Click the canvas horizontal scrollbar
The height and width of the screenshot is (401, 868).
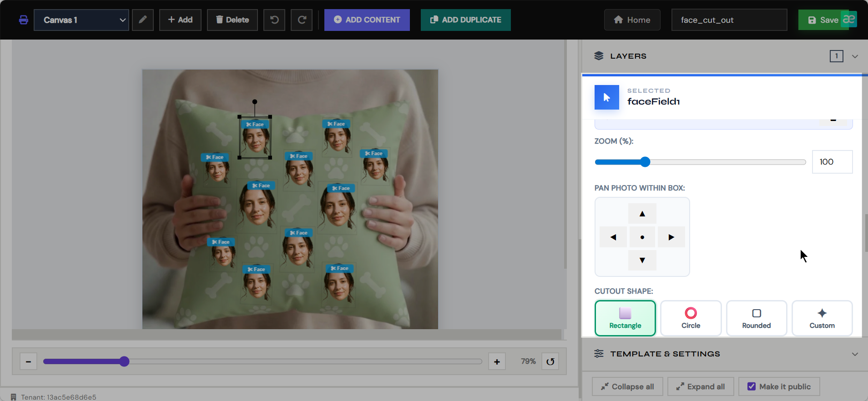tap(287, 335)
